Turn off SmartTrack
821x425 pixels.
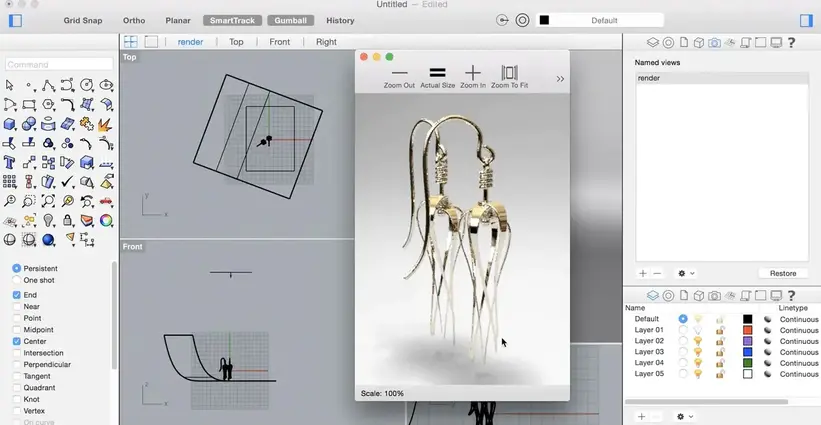[x=232, y=20]
